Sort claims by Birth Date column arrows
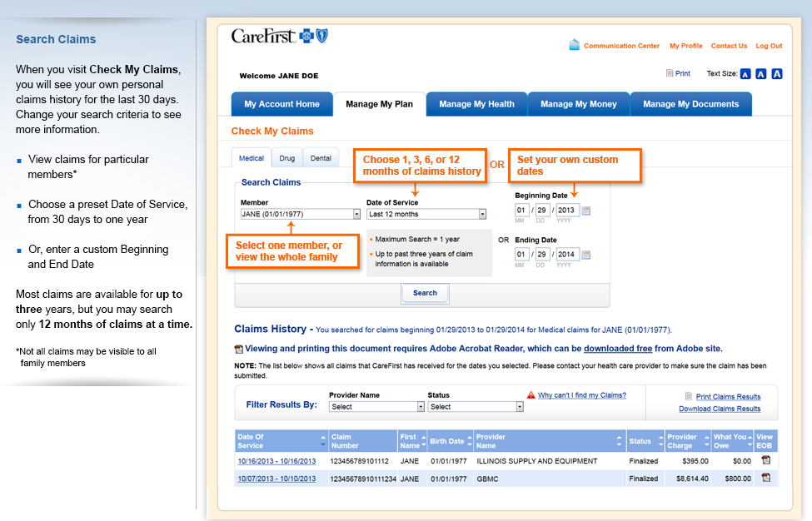The height and width of the screenshot is (521, 812). coord(470,441)
